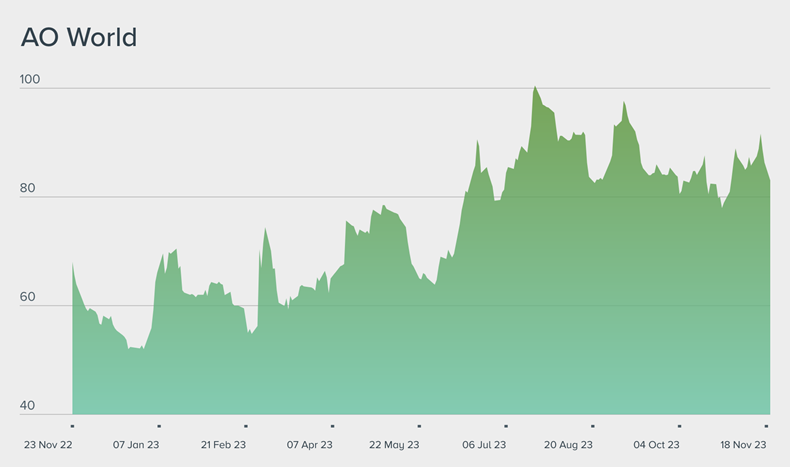Select the 07 Jan 23 date label
This screenshot has width=790, height=467.
[x=136, y=444]
